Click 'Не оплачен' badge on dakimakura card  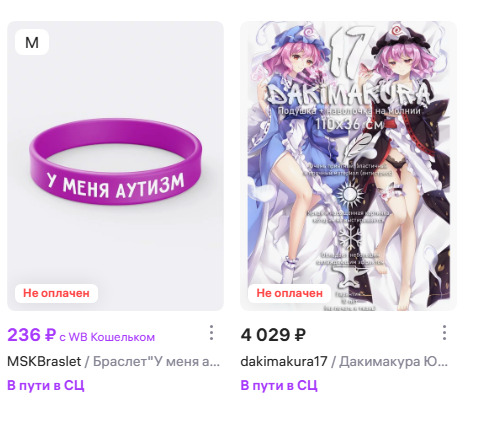pyautogui.click(x=289, y=293)
